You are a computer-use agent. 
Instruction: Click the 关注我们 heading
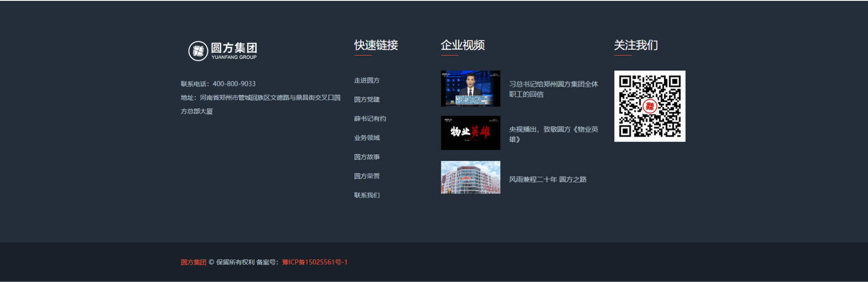636,45
